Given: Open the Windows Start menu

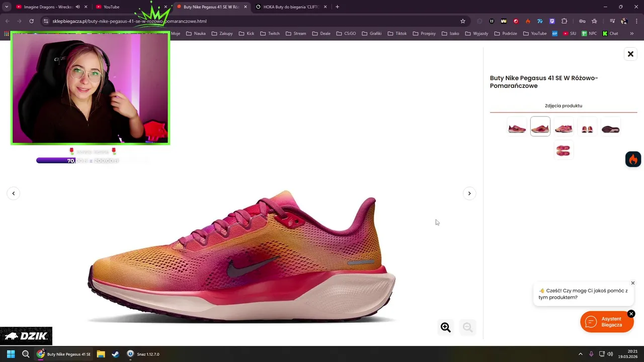Looking at the screenshot, I should (x=11, y=354).
